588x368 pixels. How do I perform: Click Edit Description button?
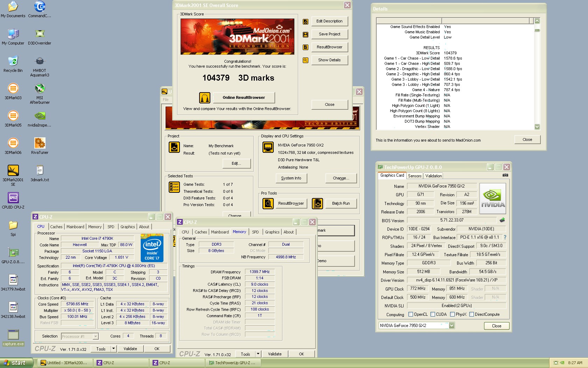(329, 21)
